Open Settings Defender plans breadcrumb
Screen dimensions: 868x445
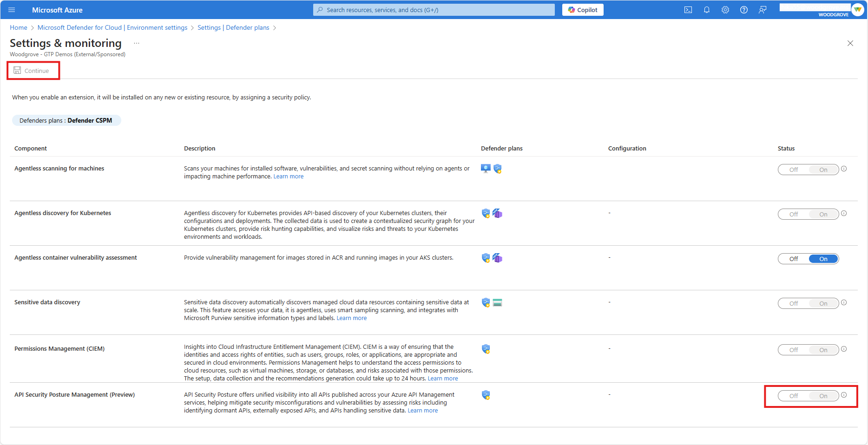click(233, 27)
